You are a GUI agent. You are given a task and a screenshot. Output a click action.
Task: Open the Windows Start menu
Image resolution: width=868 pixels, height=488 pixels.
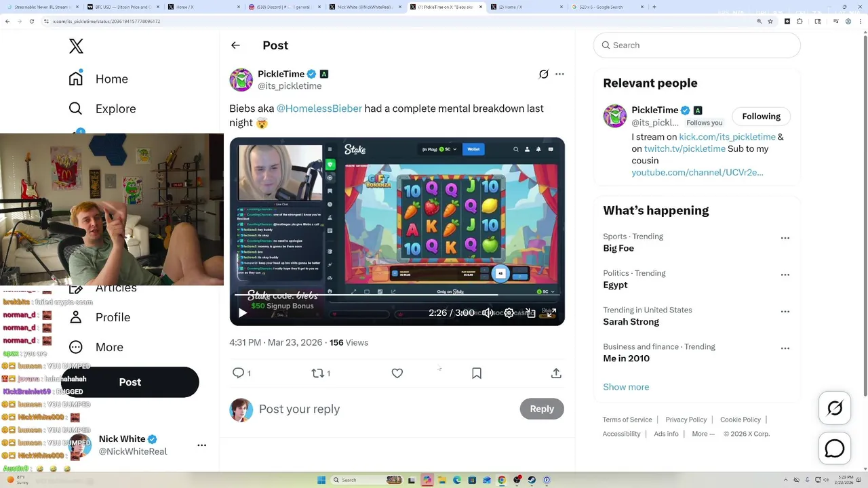tap(321, 480)
